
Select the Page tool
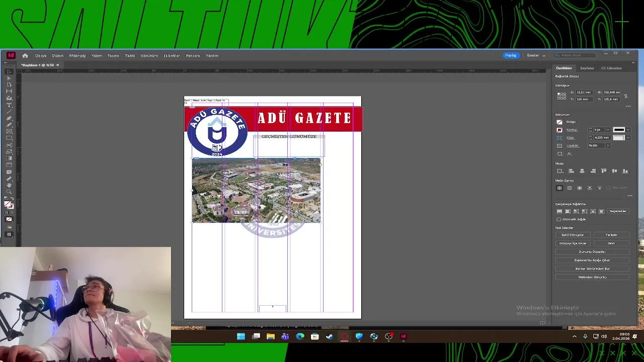click(x=9, y=84)
